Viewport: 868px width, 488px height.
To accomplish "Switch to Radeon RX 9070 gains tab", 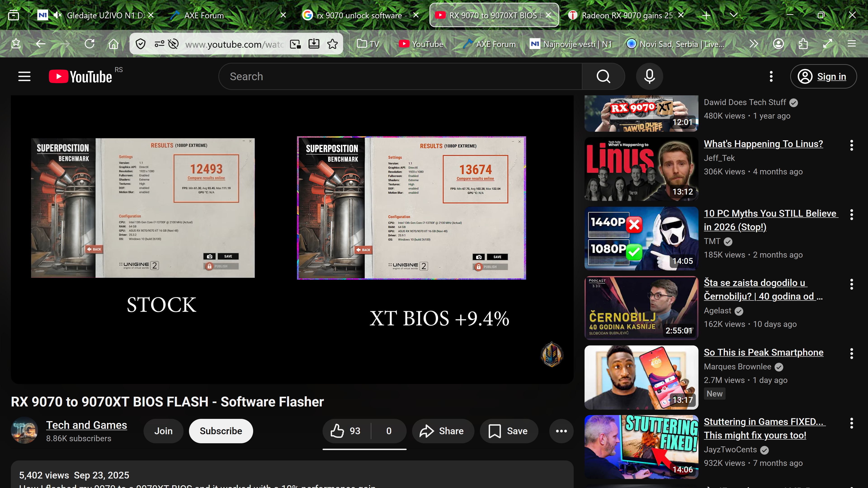I will coord(626,15).
